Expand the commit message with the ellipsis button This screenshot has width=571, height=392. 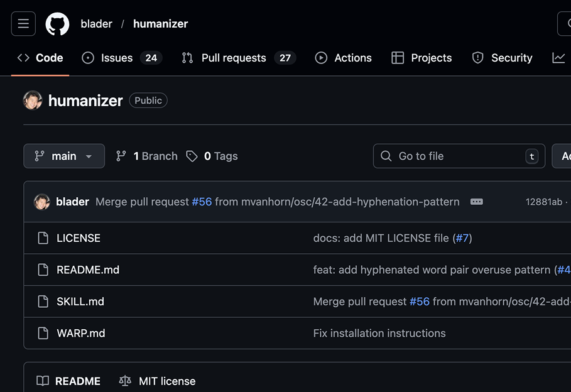(476, 202)
